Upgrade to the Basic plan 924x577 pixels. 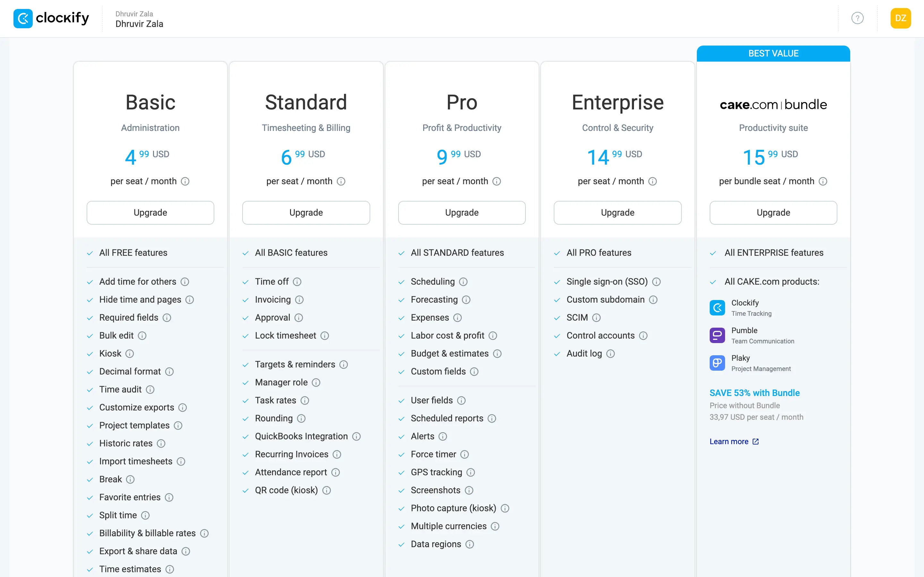pos(150,212)
